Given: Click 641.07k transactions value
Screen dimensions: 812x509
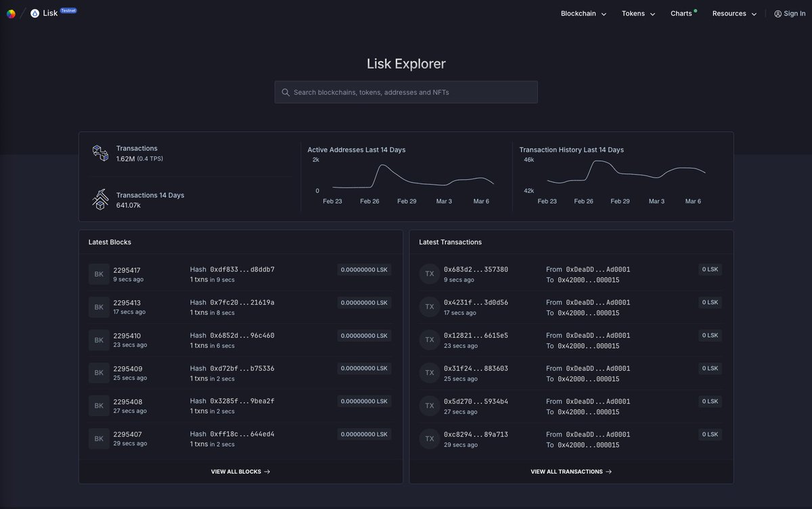Looking at the screenshot, I should pyautogui.click(x=129, y=205).
